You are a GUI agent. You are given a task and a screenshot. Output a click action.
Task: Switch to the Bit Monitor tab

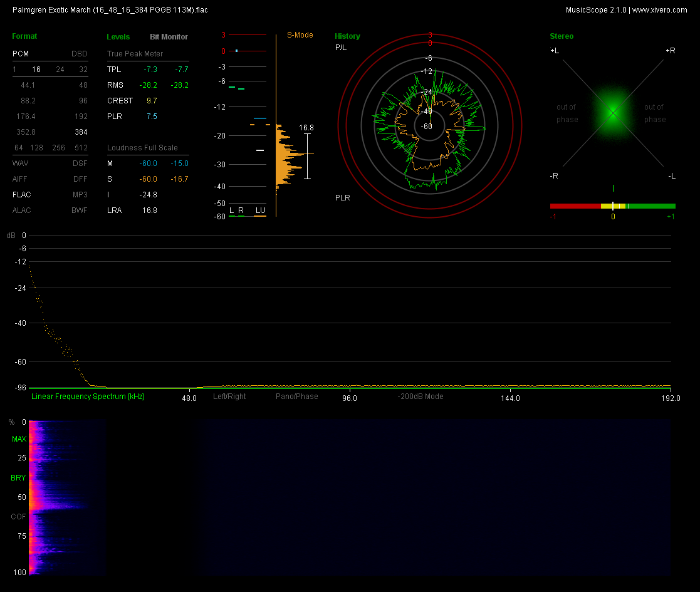169,36
